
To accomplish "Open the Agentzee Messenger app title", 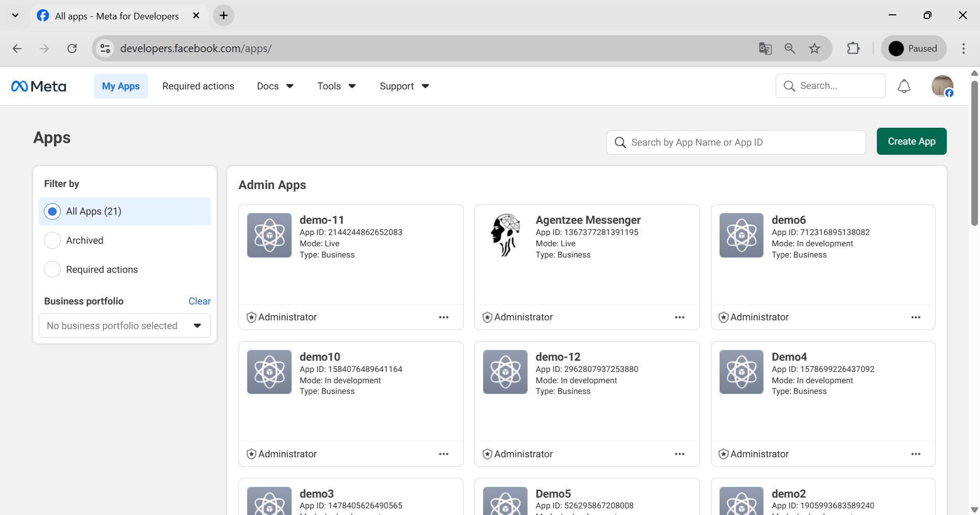I will 588,220.
